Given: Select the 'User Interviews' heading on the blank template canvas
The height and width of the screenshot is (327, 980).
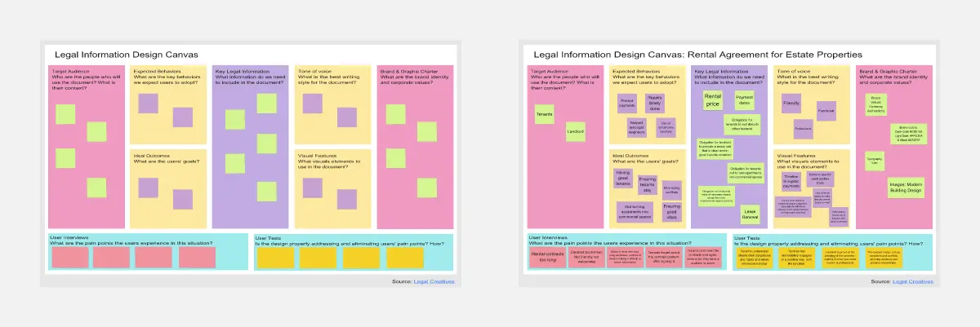Looking at the screenshot, I should click(x=69, y=237).
